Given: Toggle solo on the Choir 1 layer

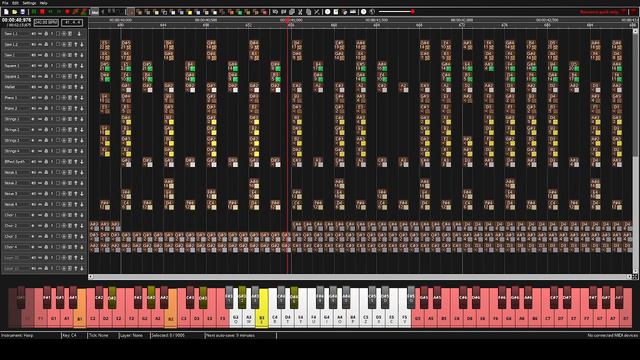Looking at the screenshot, I should [52, 215].
